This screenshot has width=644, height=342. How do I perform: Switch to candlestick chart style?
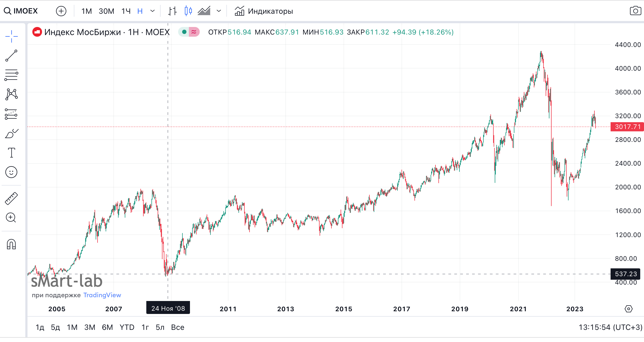[188, 11]
